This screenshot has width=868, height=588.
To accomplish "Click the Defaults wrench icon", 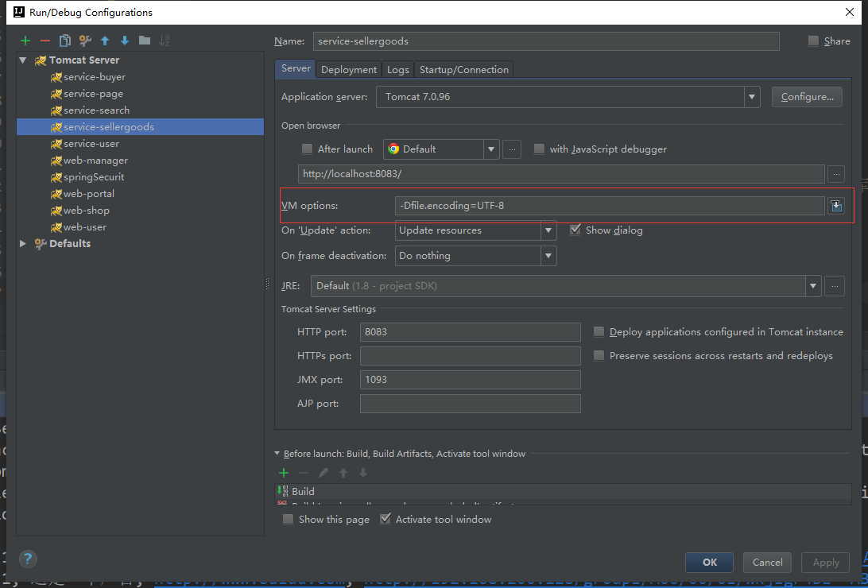I will pyautogui.click(x=40, y=244).
